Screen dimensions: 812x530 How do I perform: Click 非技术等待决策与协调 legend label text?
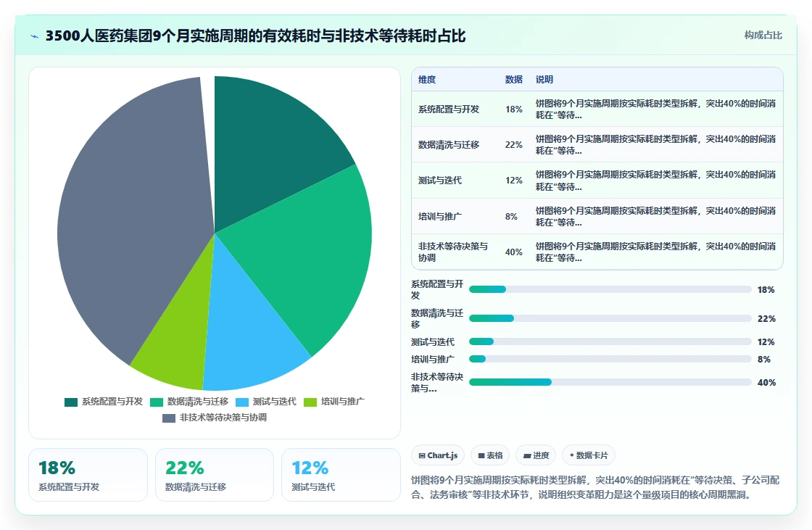click(x=223, y=418)
